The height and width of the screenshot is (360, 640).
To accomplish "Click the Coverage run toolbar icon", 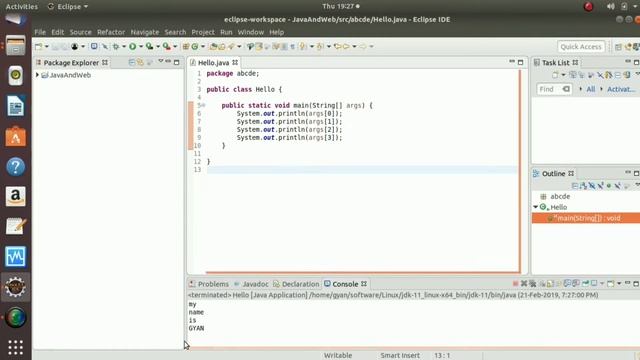I will (150, 47).
